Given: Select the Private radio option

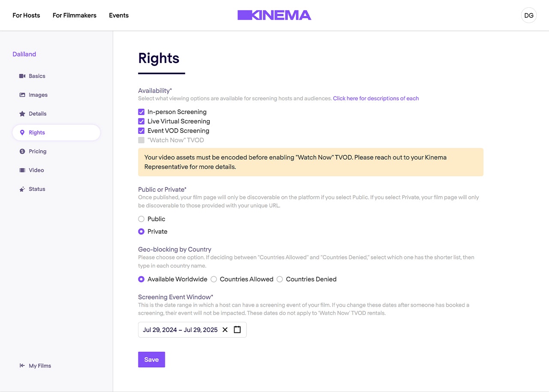Looking at the screenshot, I should (141, 232).
